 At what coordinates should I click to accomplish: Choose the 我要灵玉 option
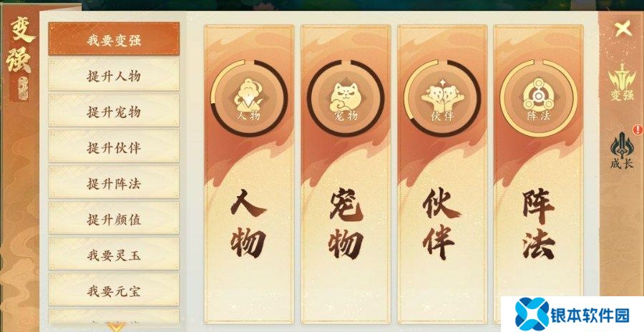click(114, 254)
